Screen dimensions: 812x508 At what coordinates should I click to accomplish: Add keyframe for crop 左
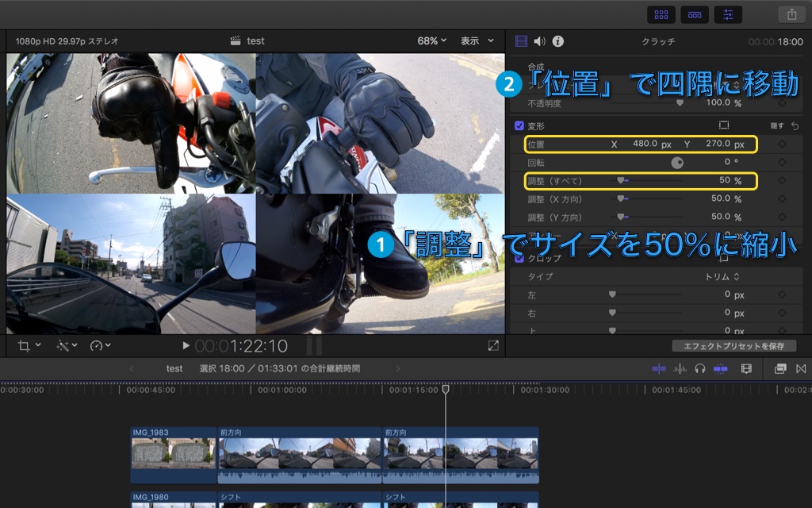click(x=782, y=295)
